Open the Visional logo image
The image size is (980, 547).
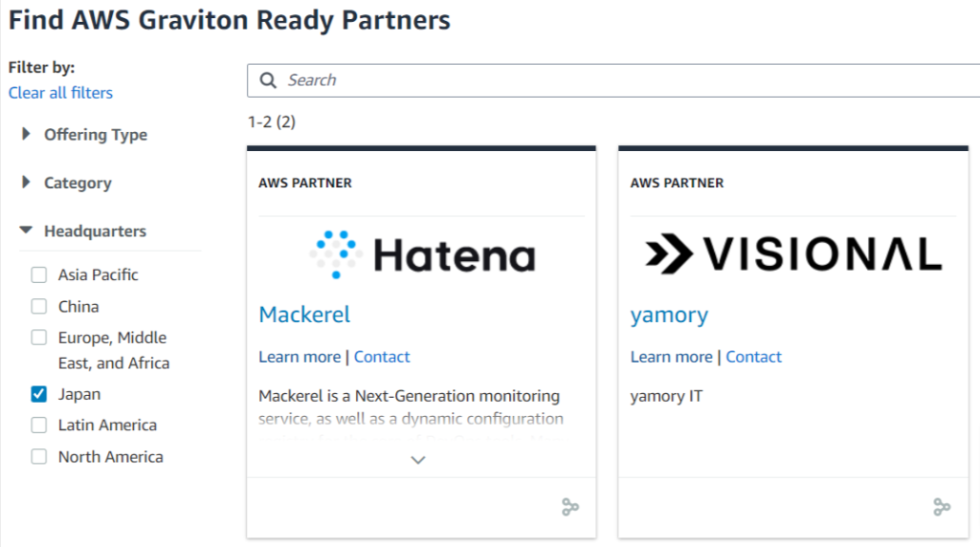[793, 254]
